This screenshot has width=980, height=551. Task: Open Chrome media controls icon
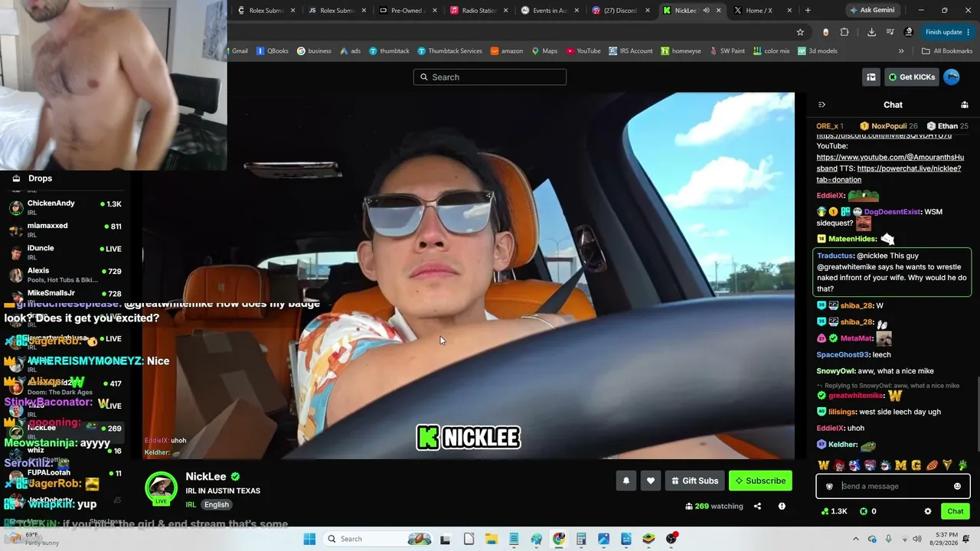tap(890, 32)
